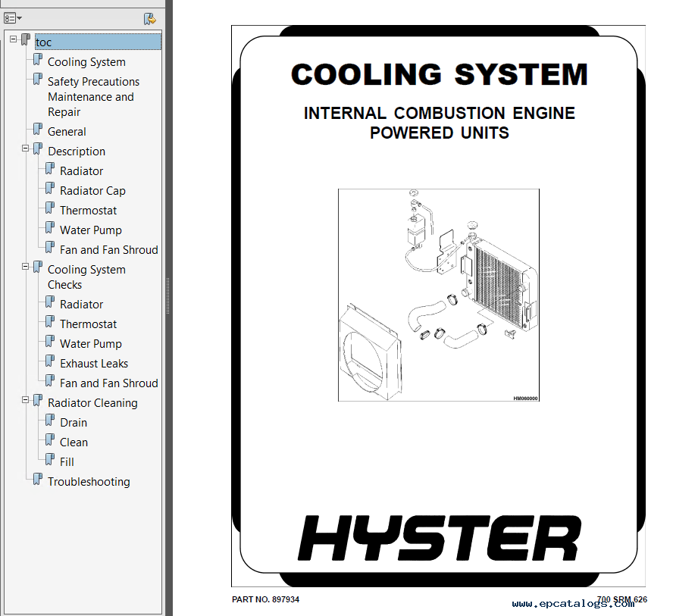This screenshot has width=673, height=616.
Task: Click the HYSTER logo on the page
Action: [440, 539]
